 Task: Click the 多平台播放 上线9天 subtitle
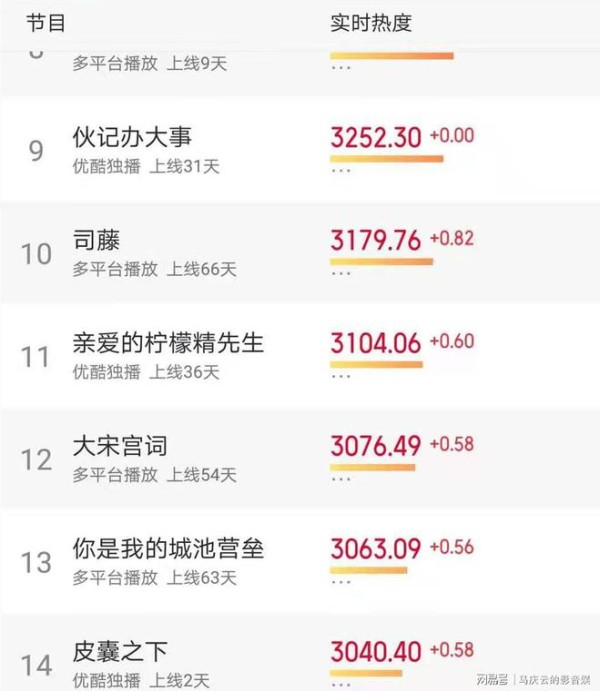click(150, 64)
